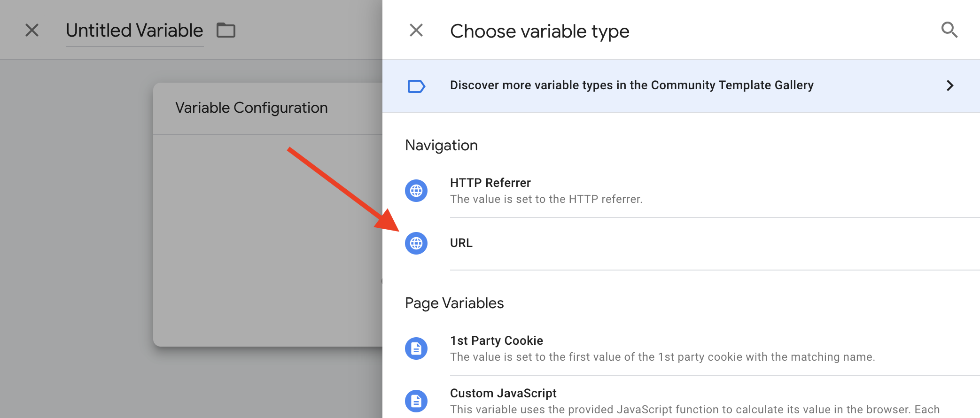Pick the Custom JavaScript variable type
This screenshot has width=980, height=418.
coord(681,399)
